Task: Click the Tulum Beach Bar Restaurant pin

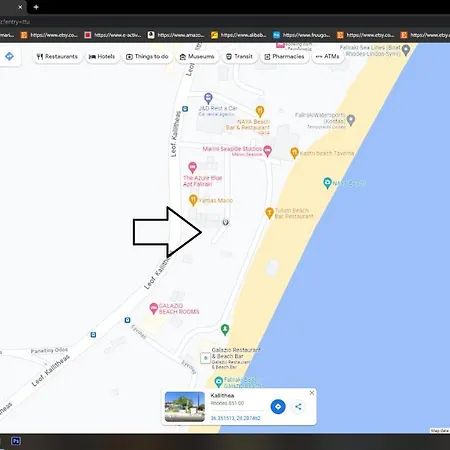Action: click(x=269, y=213)
